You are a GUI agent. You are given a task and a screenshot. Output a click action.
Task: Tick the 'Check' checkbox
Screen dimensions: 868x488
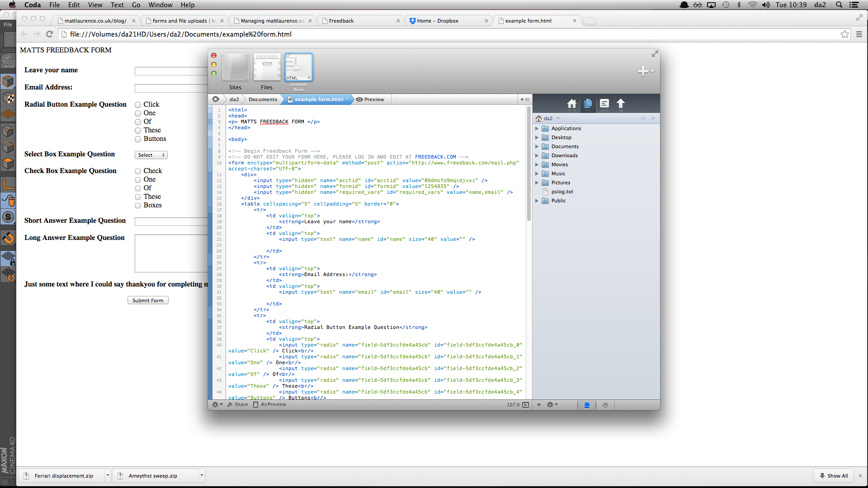[138, 171]
